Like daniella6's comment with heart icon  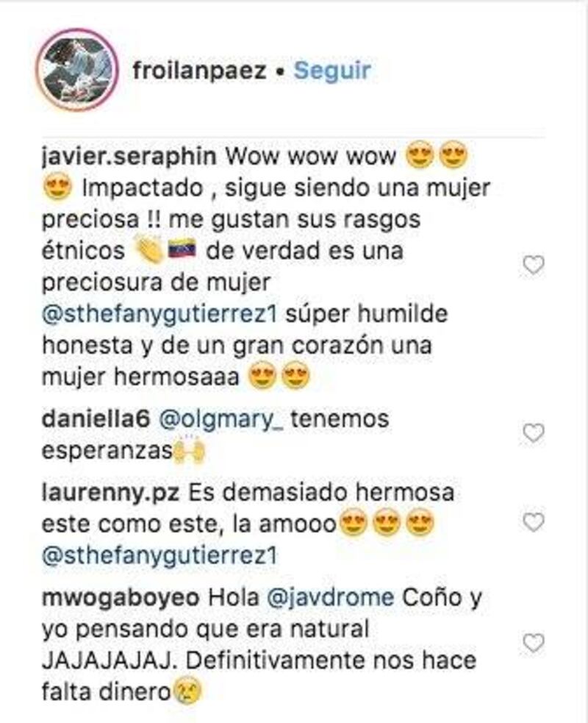(x=534, y=433)
